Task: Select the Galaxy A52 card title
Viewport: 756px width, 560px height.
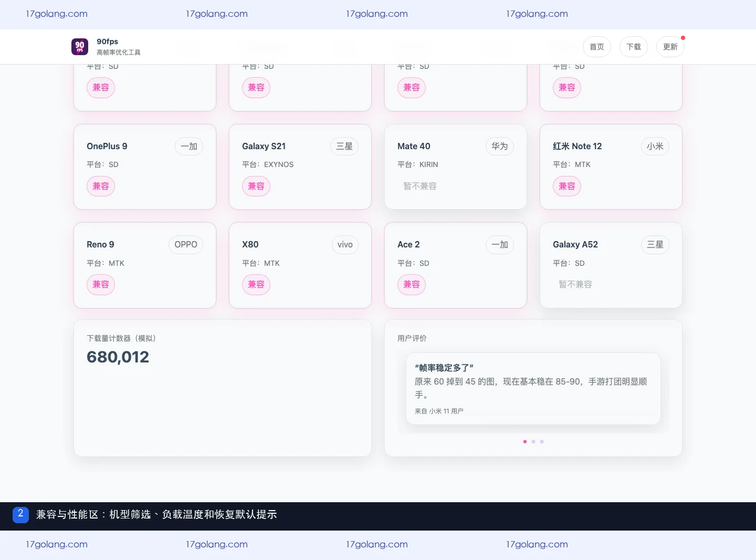Action: 575,244
